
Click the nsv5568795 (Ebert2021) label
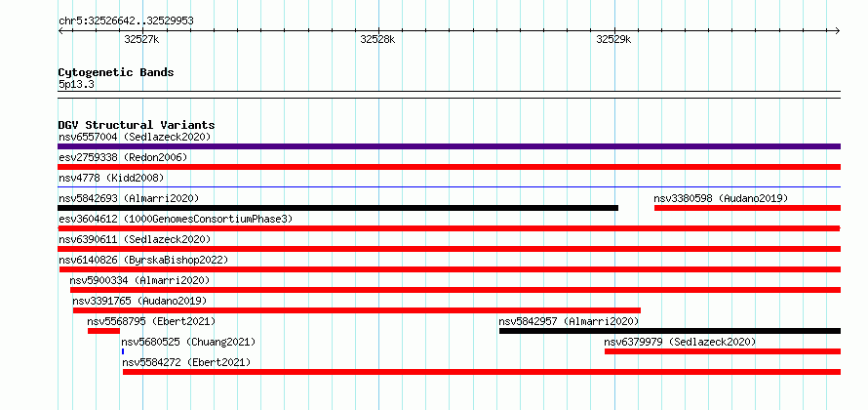(151, 321)
